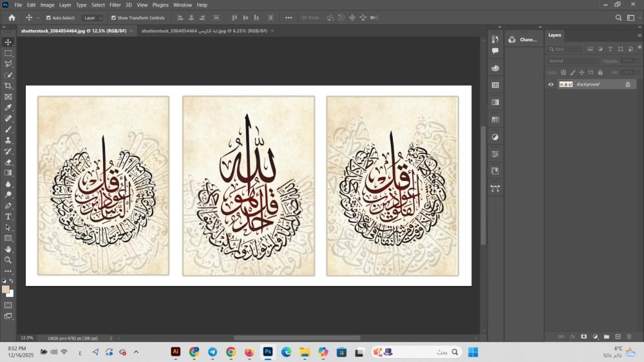644x362 pixels.
Task: Open the Channels panel button
Action: point(523,39)
